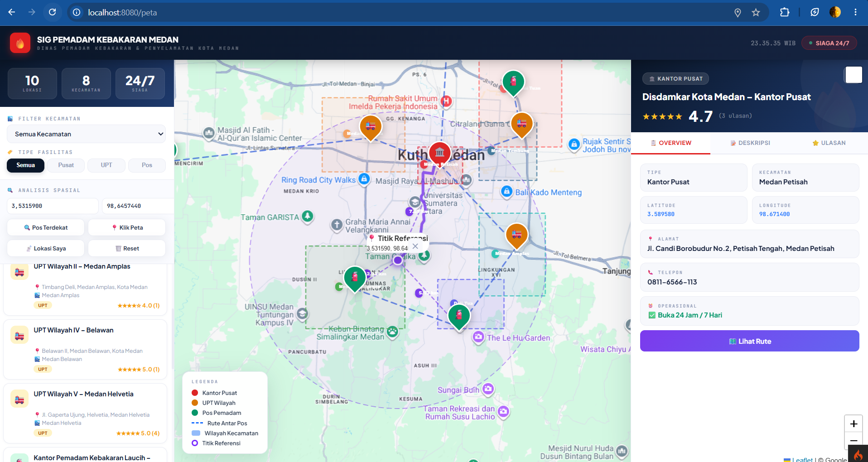Zoom out the map with minus button

pos(854,440)
